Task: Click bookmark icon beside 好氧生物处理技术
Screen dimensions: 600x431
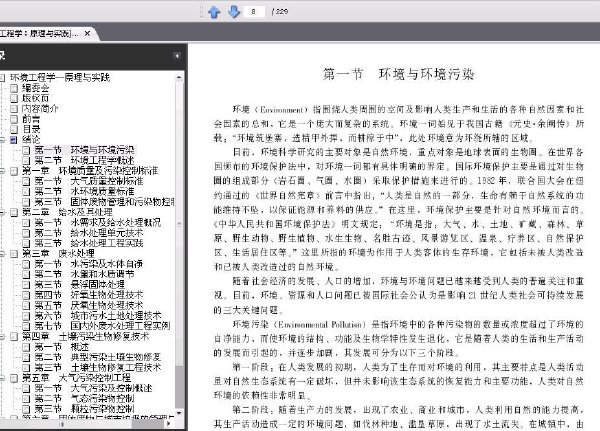Action: [26, 295]
